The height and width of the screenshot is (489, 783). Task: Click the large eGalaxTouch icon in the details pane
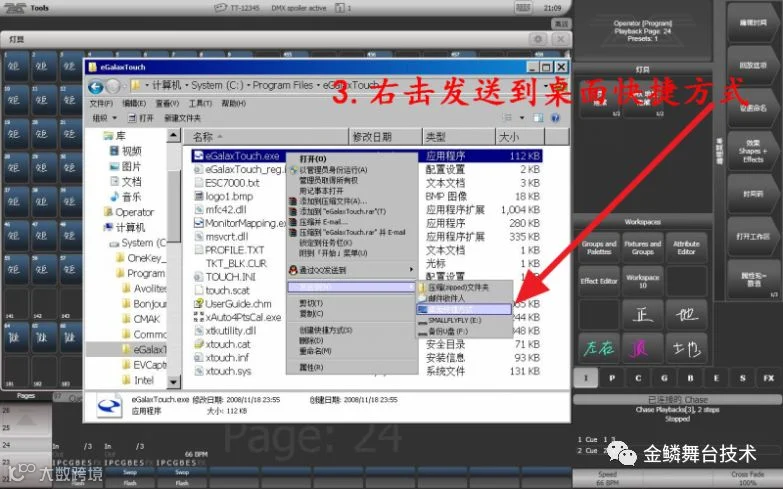[109, 406]
